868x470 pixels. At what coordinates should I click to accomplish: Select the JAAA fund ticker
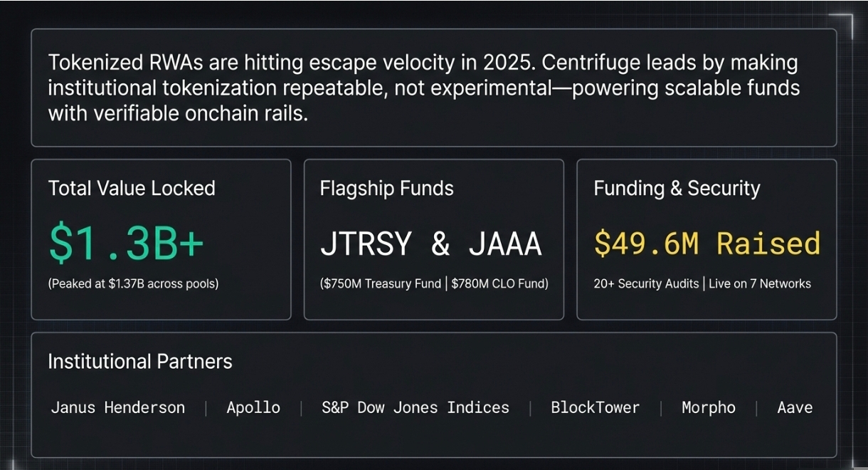coord(505,244)
